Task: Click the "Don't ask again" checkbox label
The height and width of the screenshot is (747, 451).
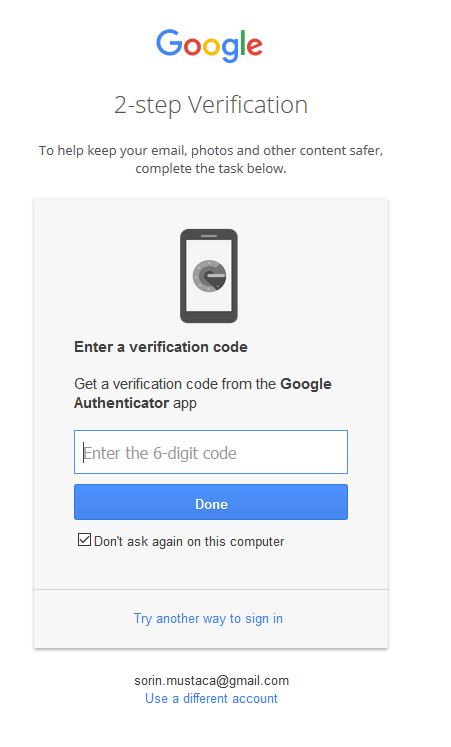Action: click(x=189, y=542)
